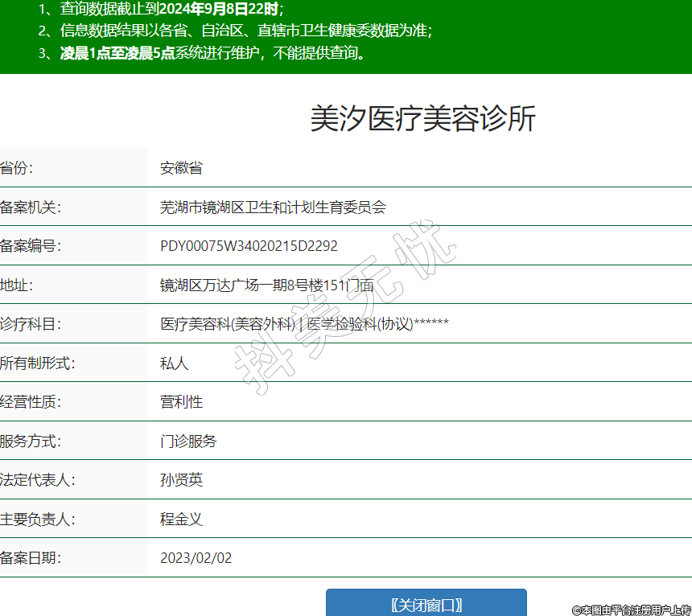
Task: Click the filing date 2023/02/02
Action: click(x=196, y=558)
